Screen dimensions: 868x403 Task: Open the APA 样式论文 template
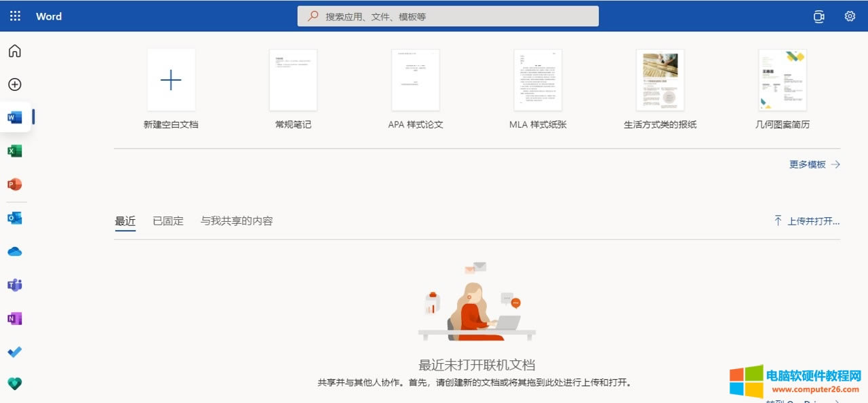[x=415, y=81]
